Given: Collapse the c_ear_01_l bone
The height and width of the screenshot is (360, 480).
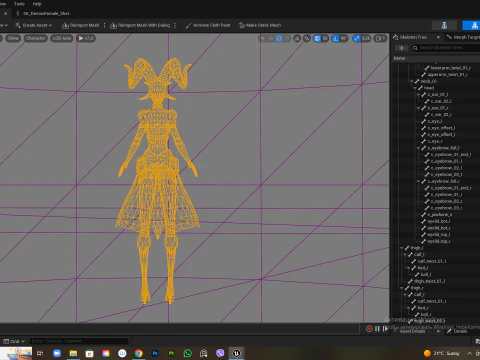Looking at the screenshot, I should tap(419, 95).
